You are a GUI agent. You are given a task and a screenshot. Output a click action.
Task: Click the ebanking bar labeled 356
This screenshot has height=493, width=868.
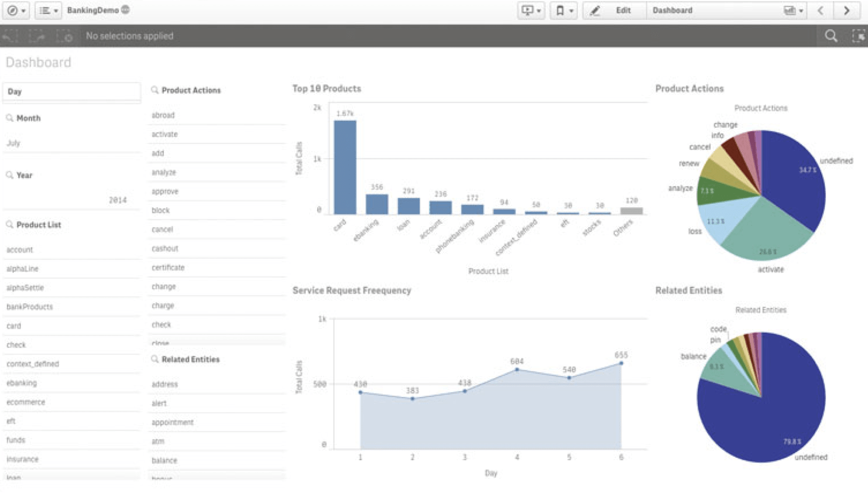click(376, 204)
